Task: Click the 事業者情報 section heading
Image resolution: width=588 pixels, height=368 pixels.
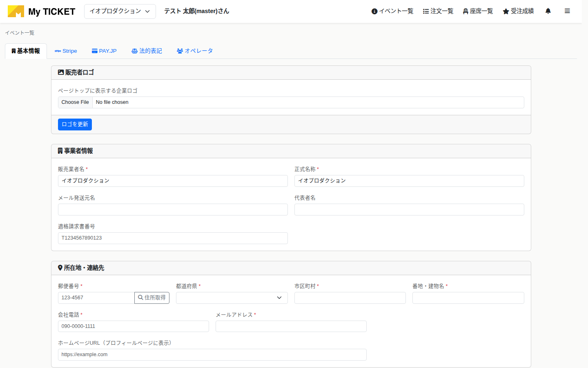Action: 76,151
